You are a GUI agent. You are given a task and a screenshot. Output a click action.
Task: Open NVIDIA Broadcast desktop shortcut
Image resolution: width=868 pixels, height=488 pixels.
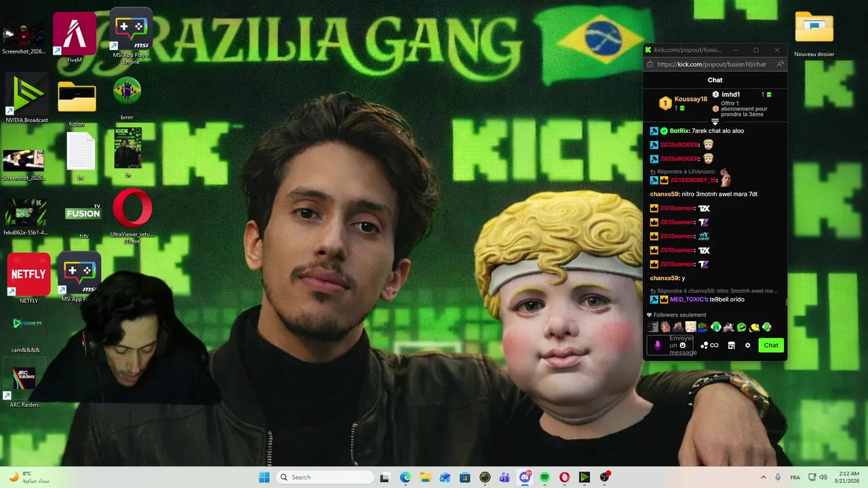26,98
